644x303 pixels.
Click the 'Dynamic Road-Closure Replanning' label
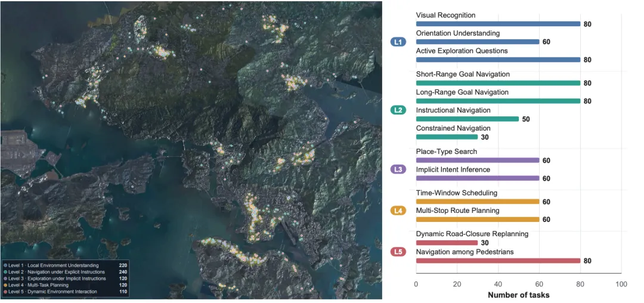(x=472, y=234)
